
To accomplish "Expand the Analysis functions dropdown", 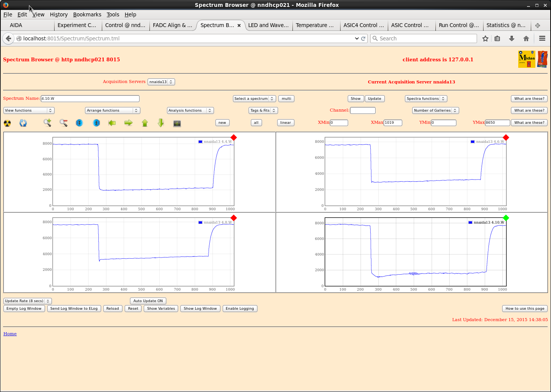I will [x=190, y=110].
